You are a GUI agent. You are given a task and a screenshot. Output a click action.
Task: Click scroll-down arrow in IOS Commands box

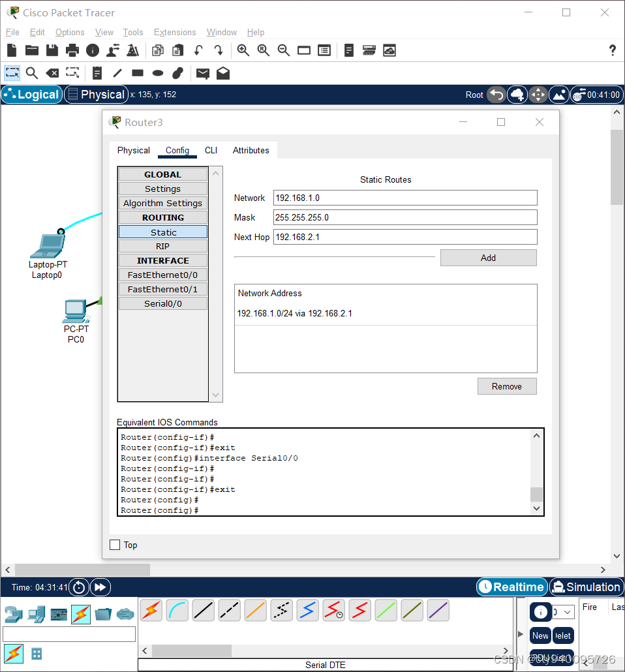[x=536, y=508]
